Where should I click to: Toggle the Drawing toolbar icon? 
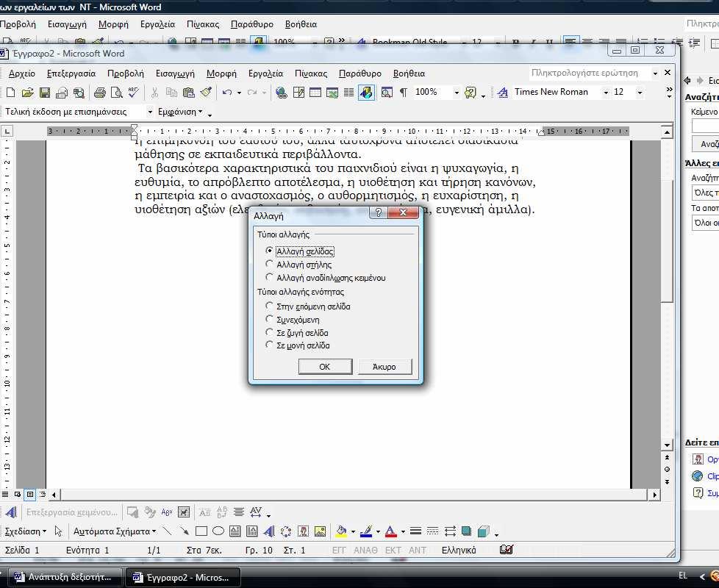tap(366, 93)
